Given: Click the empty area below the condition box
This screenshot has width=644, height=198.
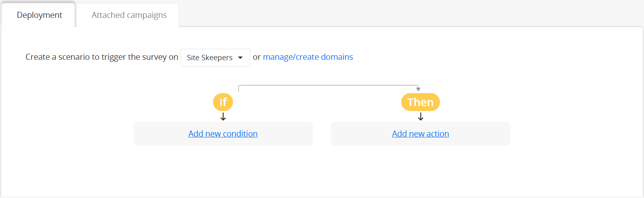Looking at the screenshot, I should click(223, 171).
